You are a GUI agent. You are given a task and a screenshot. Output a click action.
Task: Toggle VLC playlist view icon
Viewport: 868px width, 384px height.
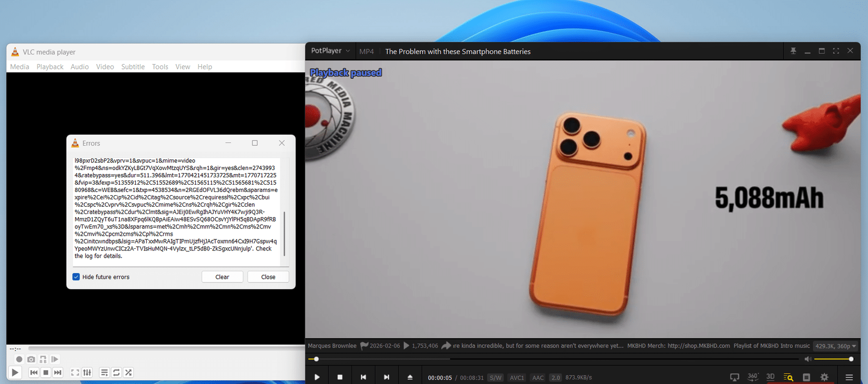click(x=104, y=372)
